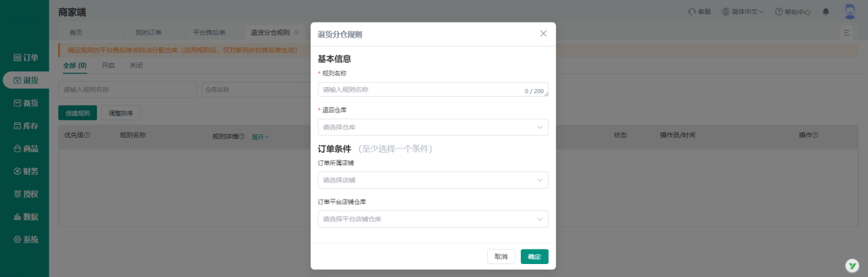The width and height of the screenshot is (868, 277).
Task: Expand the 订单所属店铺 store dropdown
Action: click(433, 180)
